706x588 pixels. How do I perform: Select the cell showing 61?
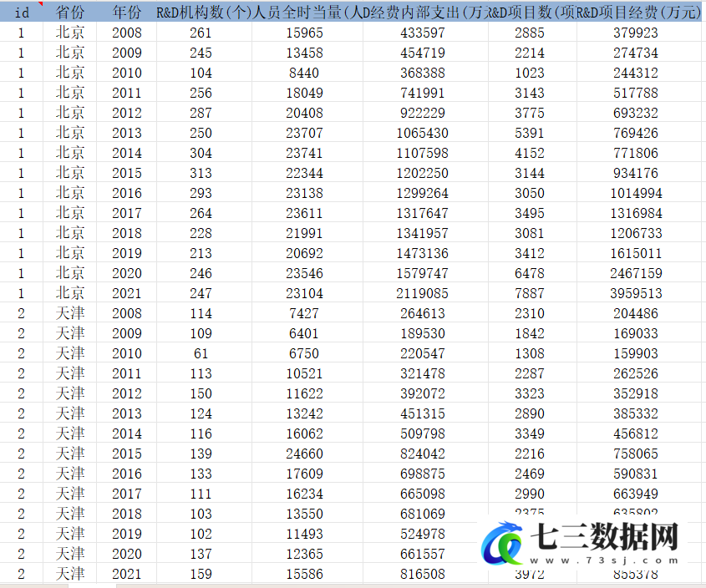tap(204, 353)
